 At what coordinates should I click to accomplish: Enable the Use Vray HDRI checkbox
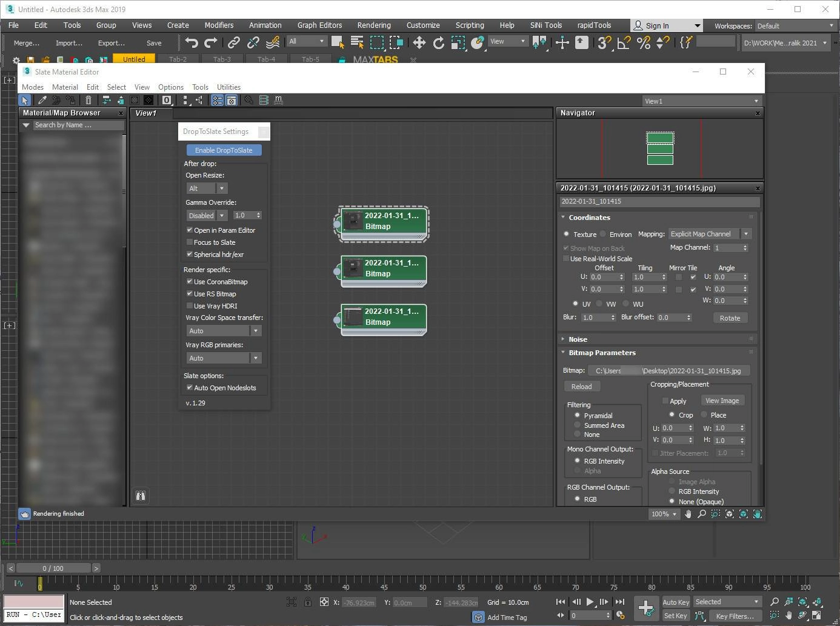click(x=190, y=306)
